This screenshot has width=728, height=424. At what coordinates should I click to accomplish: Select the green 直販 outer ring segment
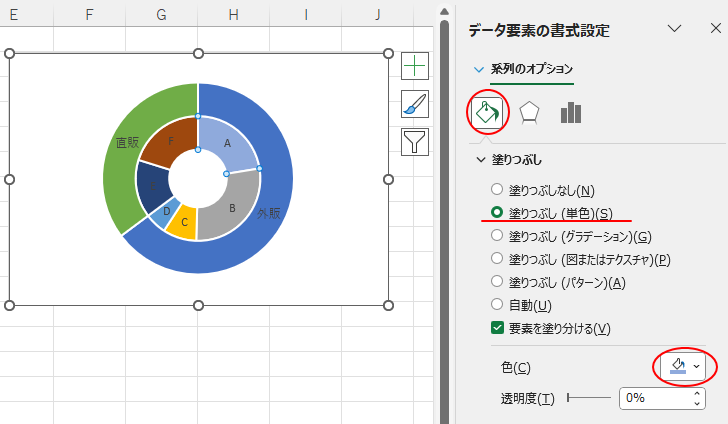(127, 142)
